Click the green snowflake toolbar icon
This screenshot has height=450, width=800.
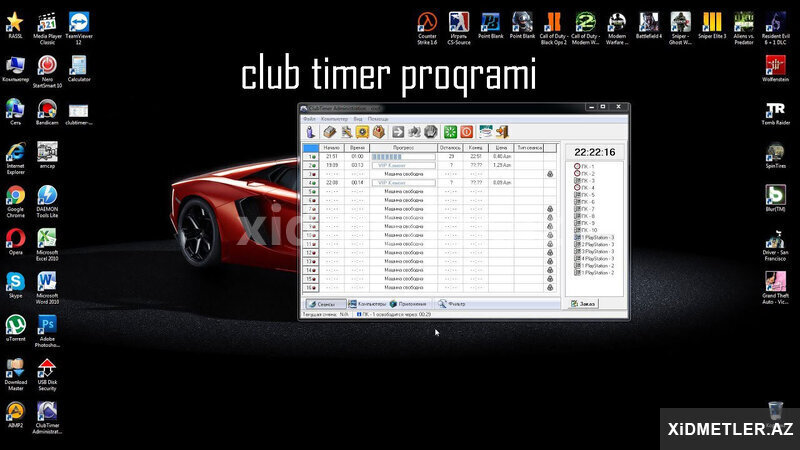pos(450,132)
